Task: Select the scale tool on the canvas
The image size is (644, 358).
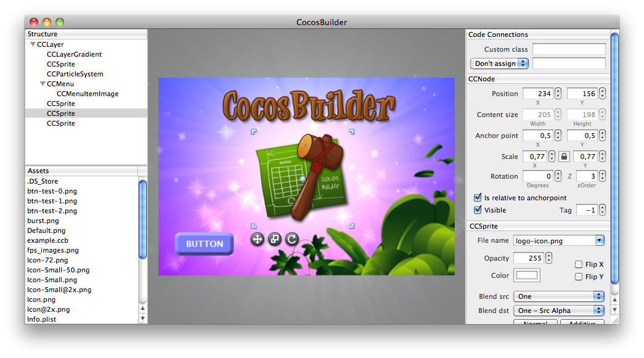Action: coord(275,239)
